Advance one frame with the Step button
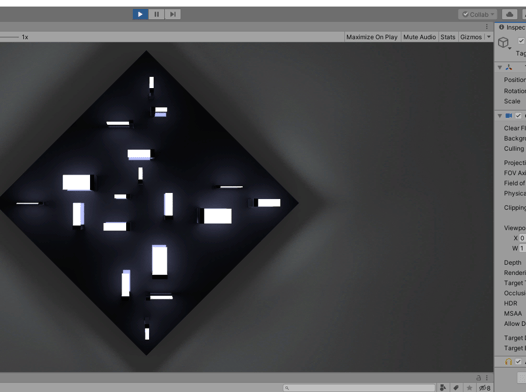The image size is (526, 392). point(172,14)
